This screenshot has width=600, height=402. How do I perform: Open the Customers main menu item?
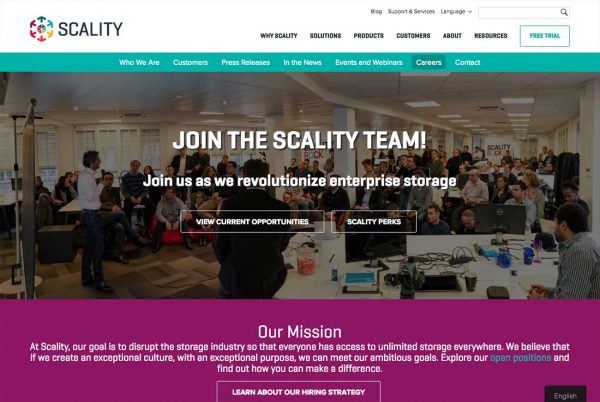[413, 36]
